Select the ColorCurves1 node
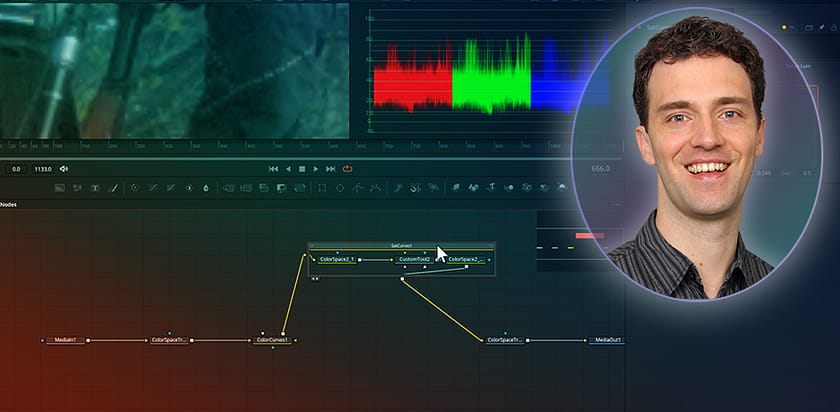The image size is (840, 412). pyautogui.click(x=272, y=340)
